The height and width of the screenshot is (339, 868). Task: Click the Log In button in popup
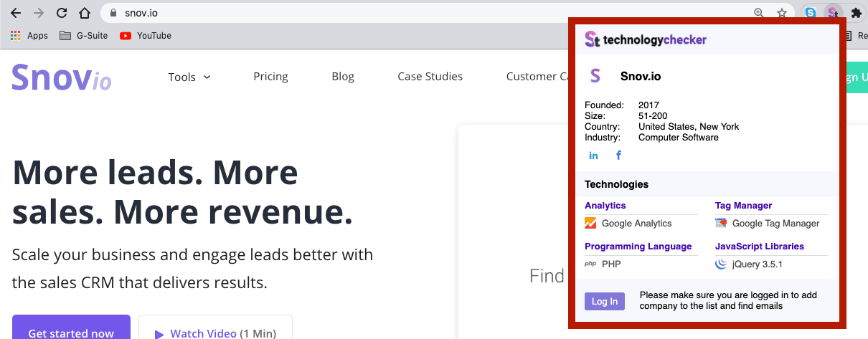click(605, 301)
